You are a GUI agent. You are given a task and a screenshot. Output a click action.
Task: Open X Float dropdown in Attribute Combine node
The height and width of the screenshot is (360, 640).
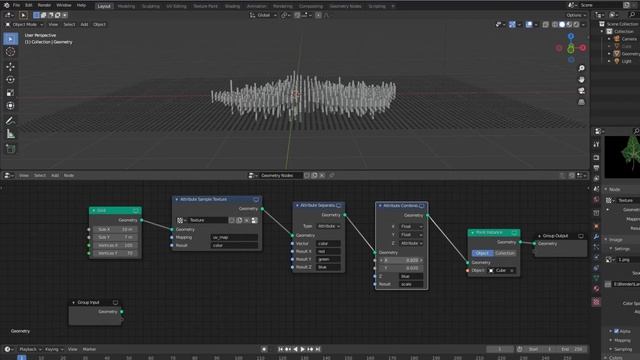411,226
